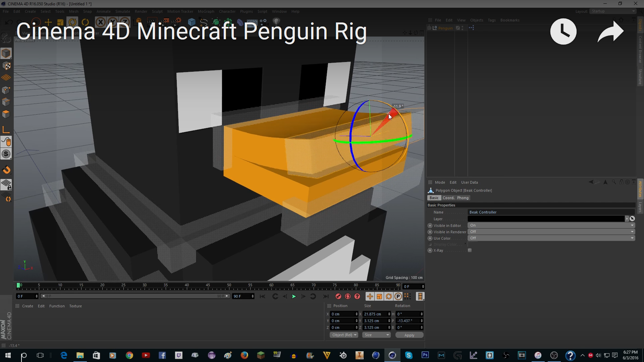Click the Visible in Renderer animation circle
Image resolution: width=644 pixels, height=362 pixels.
click(430, 232)
